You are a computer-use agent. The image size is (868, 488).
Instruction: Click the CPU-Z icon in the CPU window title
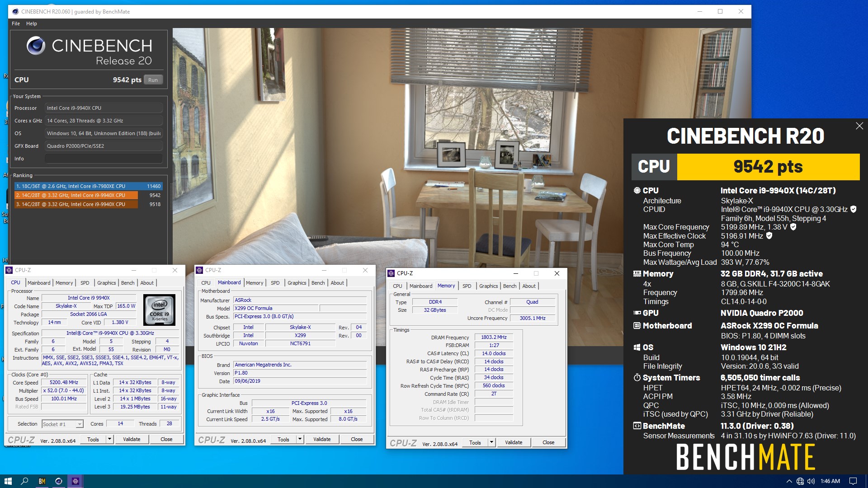(x=9, y=270)
